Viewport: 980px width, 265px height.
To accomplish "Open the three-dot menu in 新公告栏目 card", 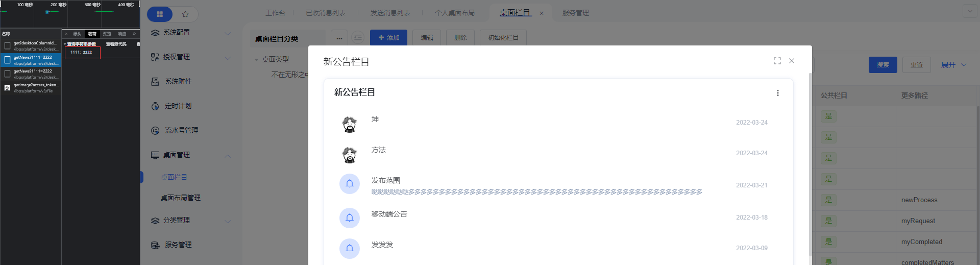I will tap(777, 93).
